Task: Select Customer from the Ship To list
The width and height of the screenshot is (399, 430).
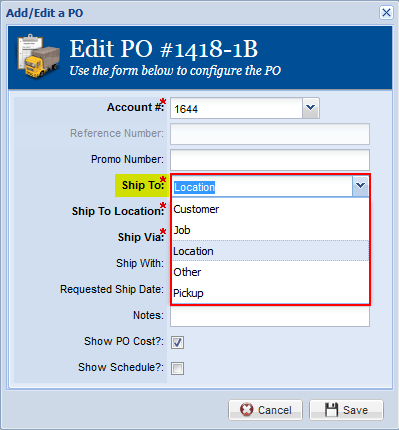Action: [x=270, y=209]
